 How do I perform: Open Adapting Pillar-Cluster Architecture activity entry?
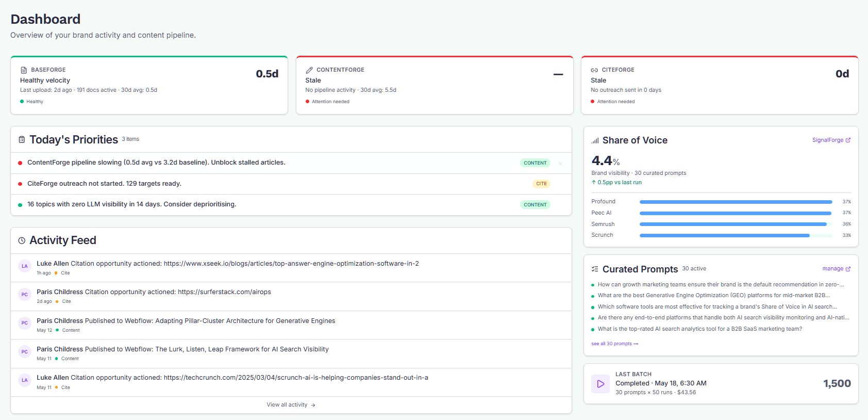click(291, 325)
